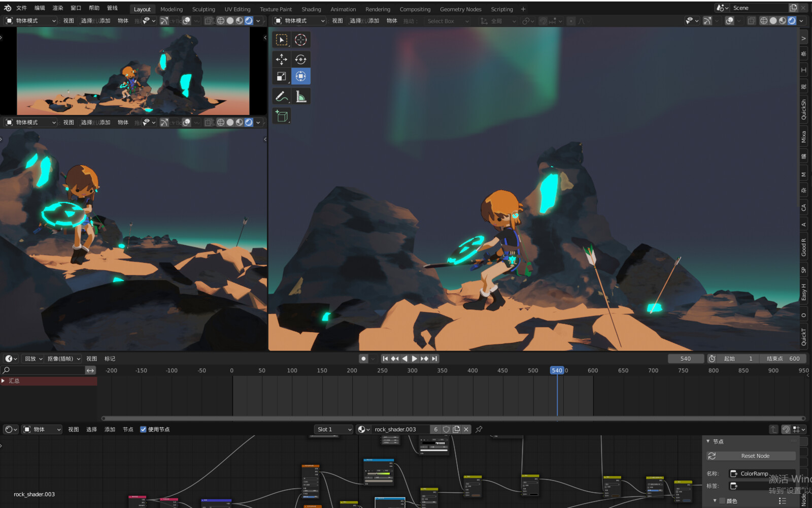Expand the summary row in timeline
Viewport: 812px width, 508px height.
tap(4, 380)
